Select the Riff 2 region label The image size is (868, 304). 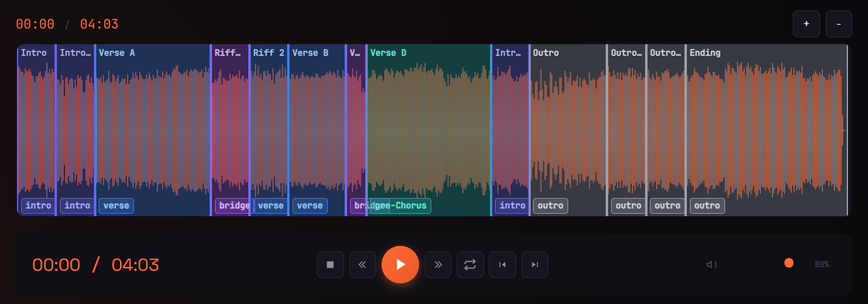(x=269, y=53)
